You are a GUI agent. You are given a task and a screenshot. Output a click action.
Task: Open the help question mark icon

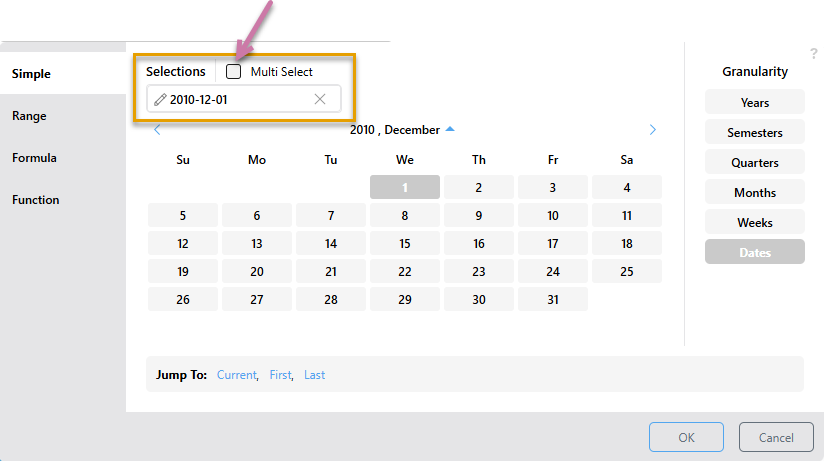(813, 54)
